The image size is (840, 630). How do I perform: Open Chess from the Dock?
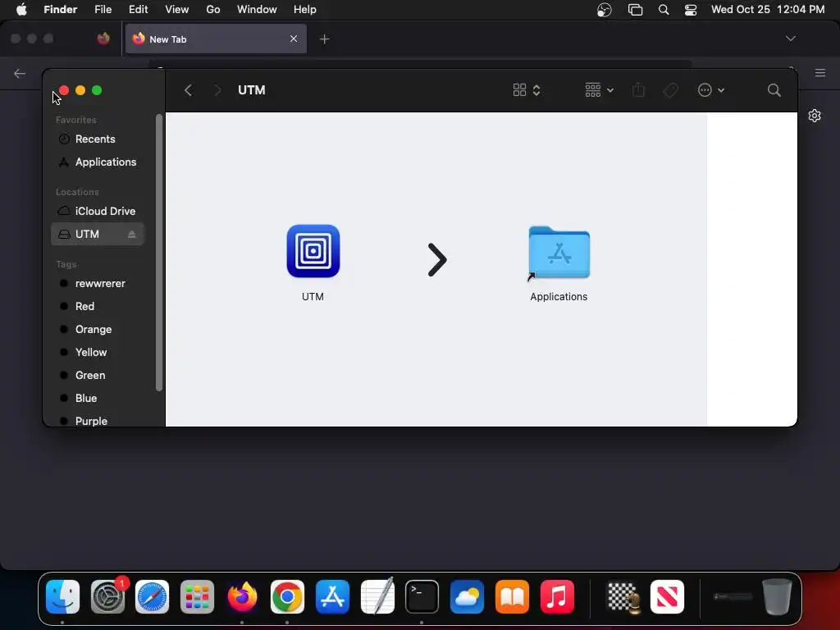tap(623, 597)
